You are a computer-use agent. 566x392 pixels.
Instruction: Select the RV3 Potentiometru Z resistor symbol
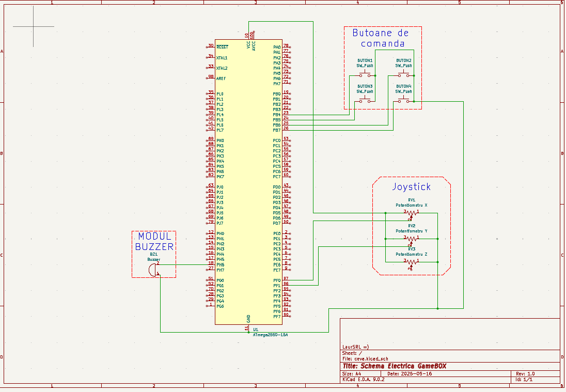tap(412, 262)
